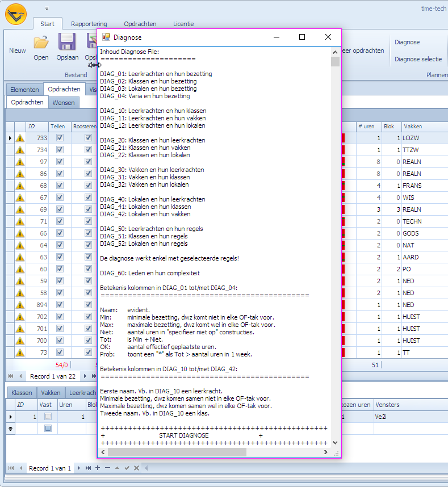Toggle Tellen checkbox for row 733

tap(60, 137)
